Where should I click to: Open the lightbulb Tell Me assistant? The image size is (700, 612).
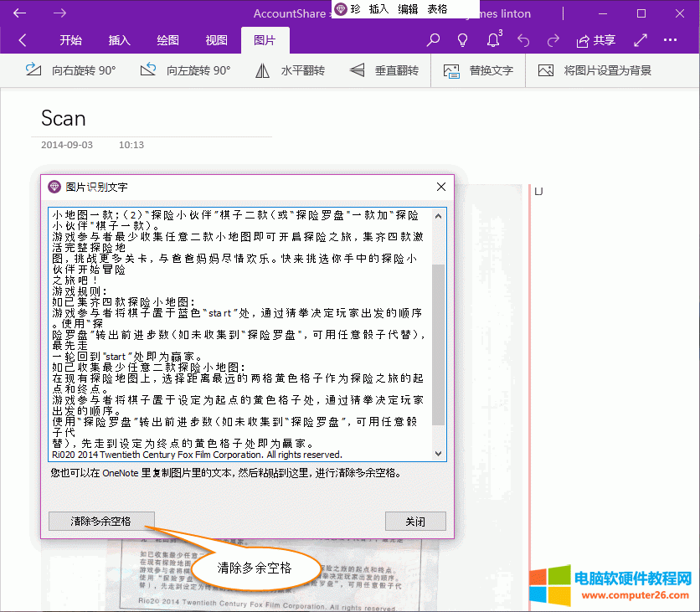[x=463, y=39]
